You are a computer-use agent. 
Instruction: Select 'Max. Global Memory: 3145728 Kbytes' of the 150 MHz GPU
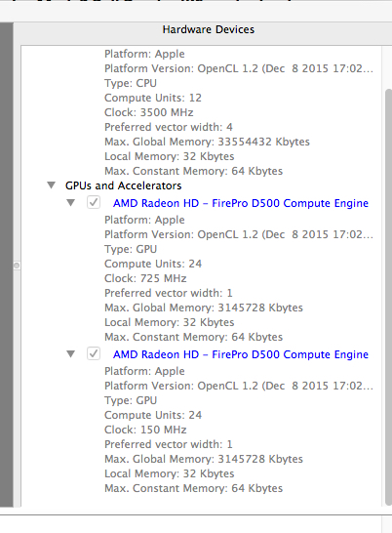pyautogui.click(x=204, y=459)
